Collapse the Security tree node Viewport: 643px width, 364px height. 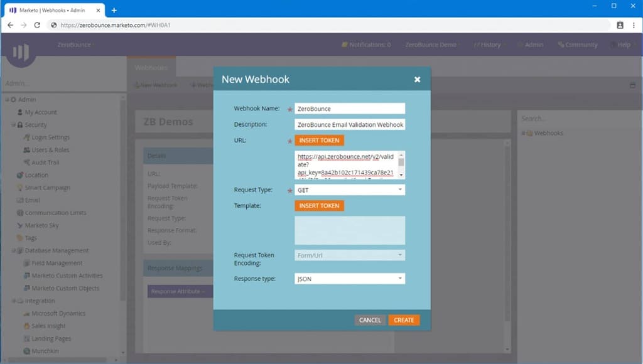[14, 125]
